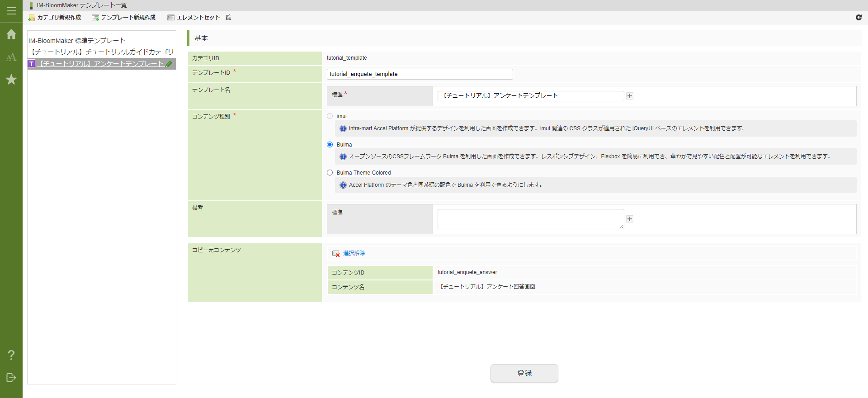Click info icon under Bulma option

tap(343, 156)
